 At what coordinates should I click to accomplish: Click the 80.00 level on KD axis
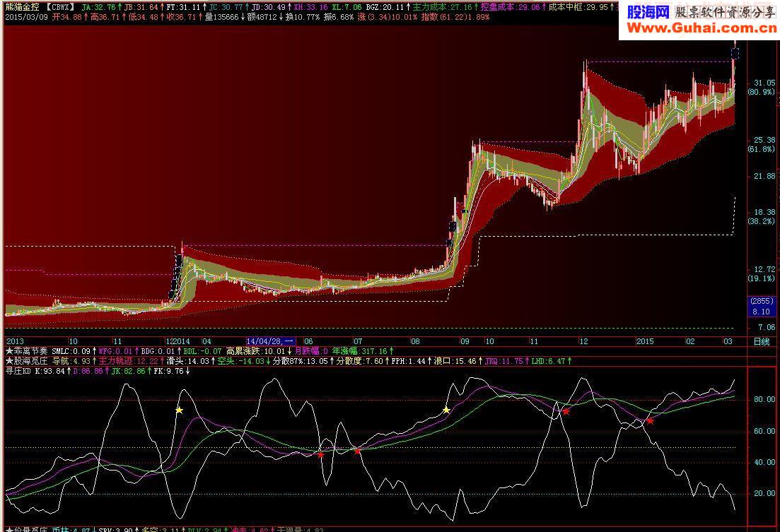click(764, 399)
